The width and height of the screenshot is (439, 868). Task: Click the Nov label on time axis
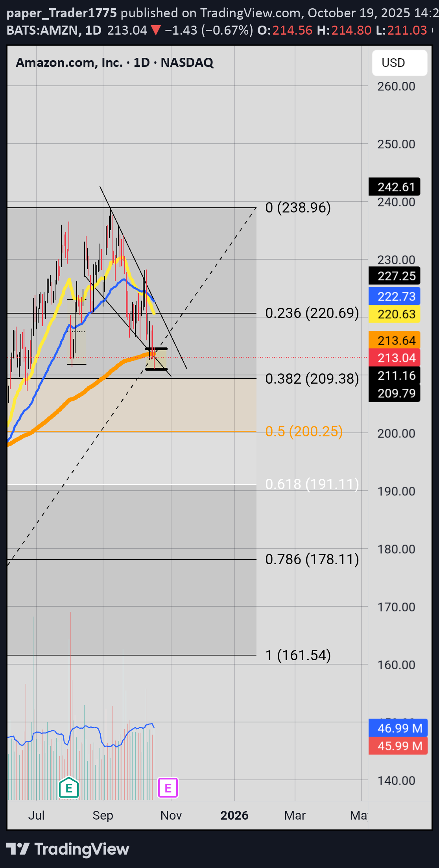click(171, 815)
